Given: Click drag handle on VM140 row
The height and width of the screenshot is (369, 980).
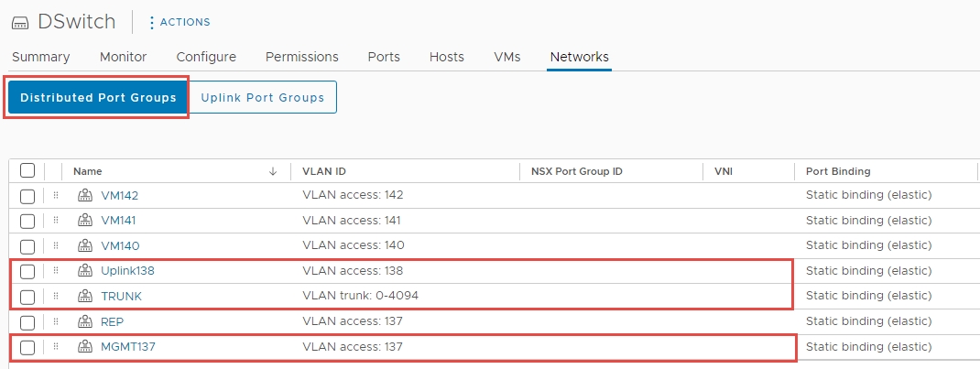Looking at the screenshot, I should pyautogui.click(x=55, y=245).
